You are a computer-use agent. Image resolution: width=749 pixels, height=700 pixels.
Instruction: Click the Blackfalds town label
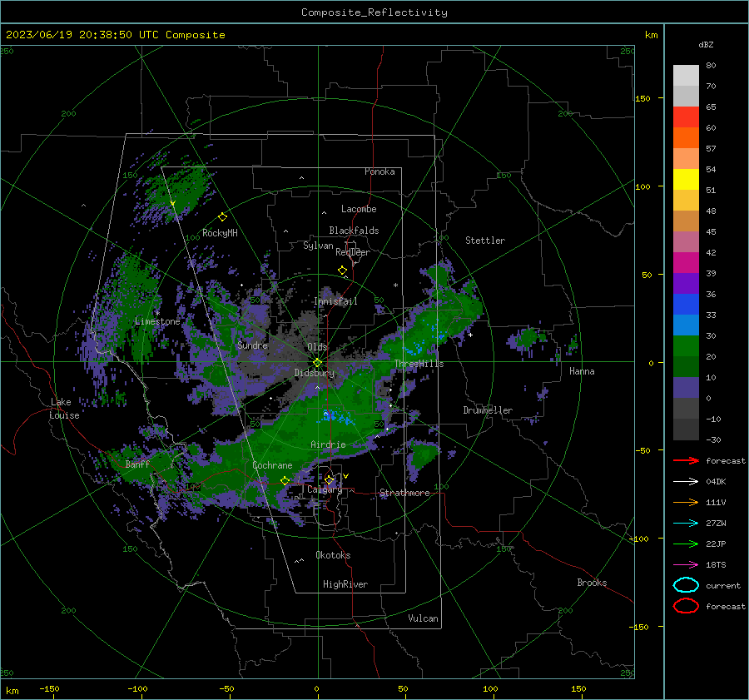354,231
